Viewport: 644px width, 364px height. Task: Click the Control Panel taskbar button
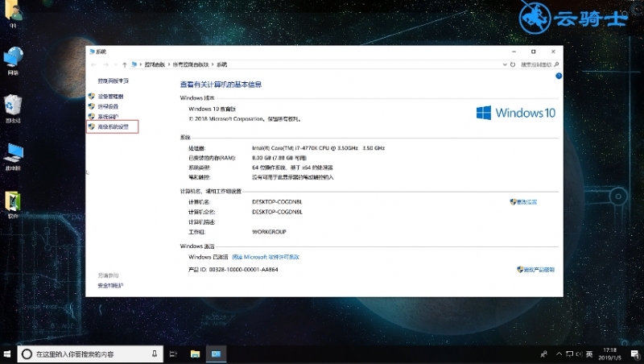pyautogui.click(x=216, y=354)
